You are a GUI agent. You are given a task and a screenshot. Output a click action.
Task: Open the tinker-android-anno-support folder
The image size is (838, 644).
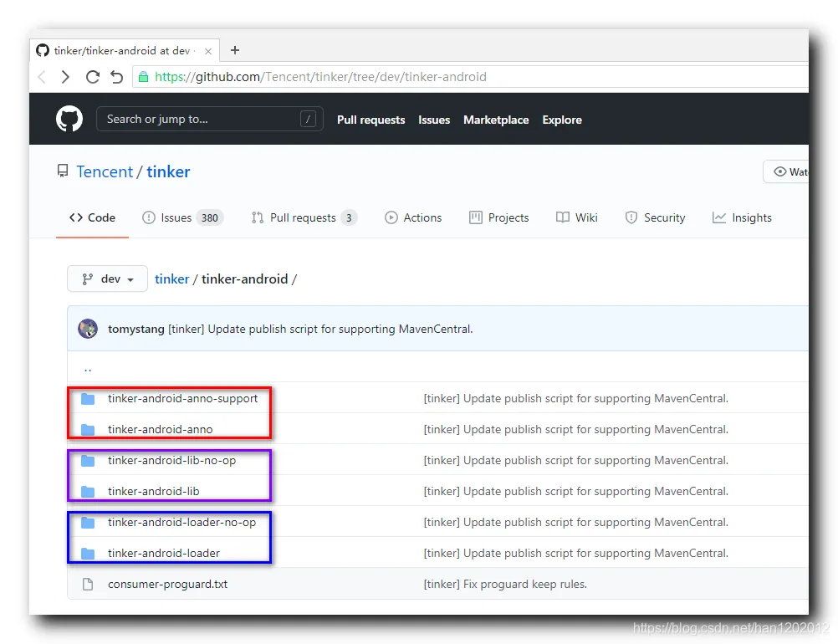pyautogui.click(x=183, y=399)
